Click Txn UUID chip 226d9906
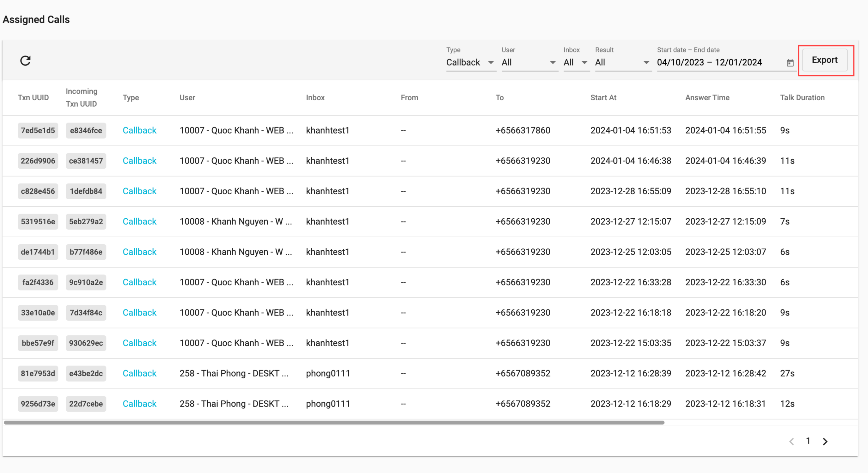 point(38,161)
